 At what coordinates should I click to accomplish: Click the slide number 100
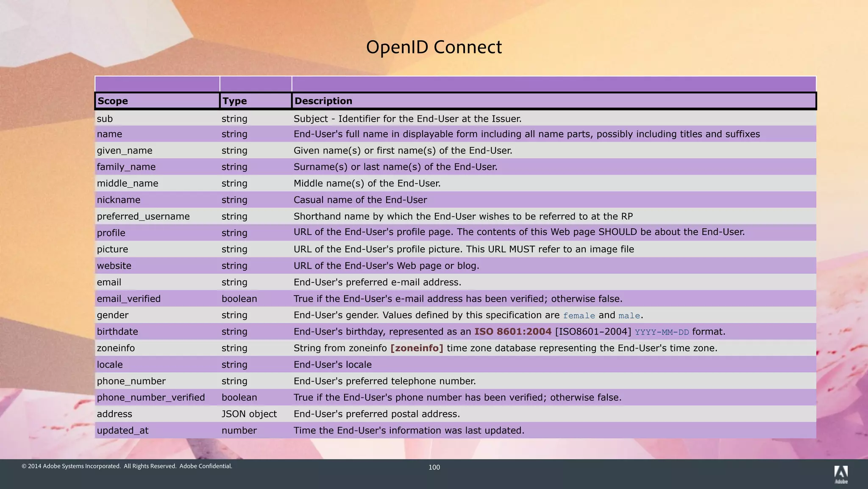434,467
